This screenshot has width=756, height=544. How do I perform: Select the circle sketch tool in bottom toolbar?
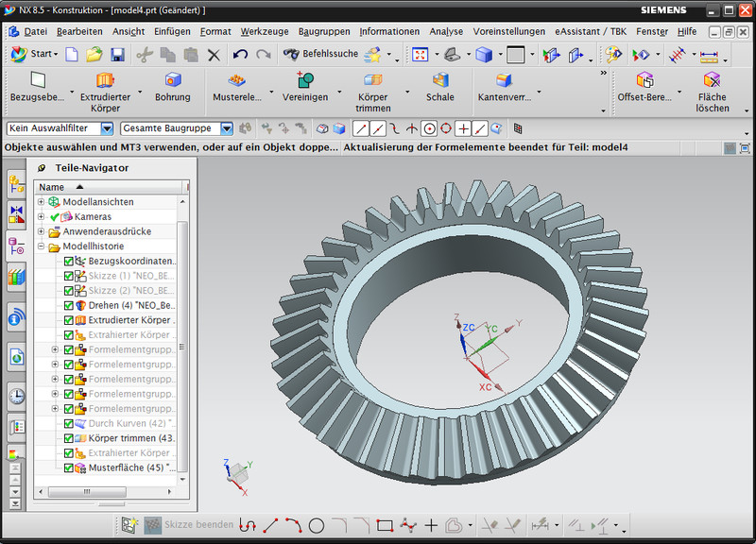(317, 525)
